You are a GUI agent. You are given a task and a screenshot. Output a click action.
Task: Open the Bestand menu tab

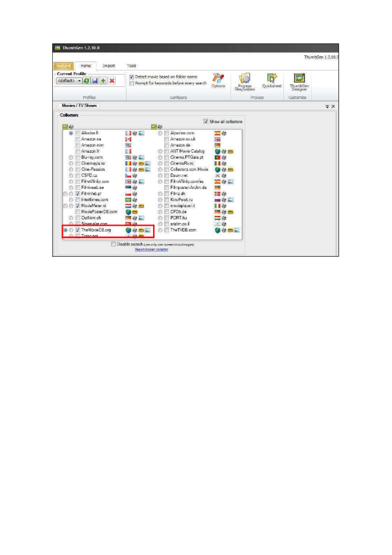tap(64, 66)
